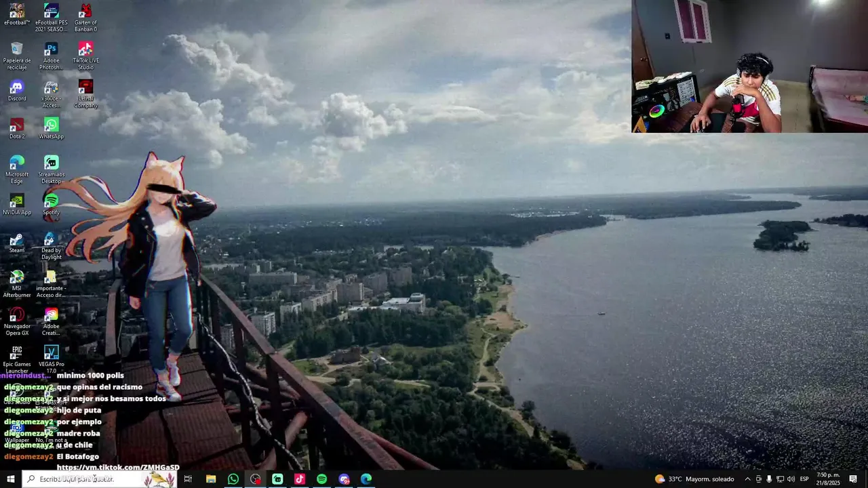Open the notification center icon
Viewport: 868px width, 488px height.
[x=853, y=479]
